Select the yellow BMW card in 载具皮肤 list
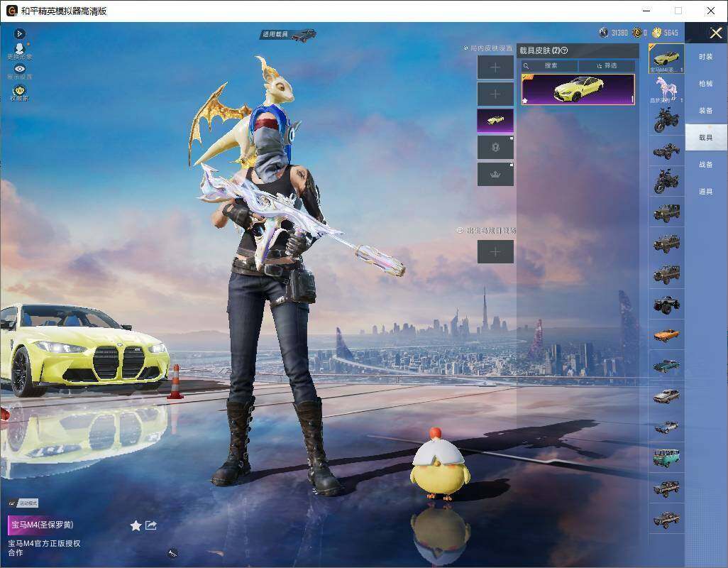Viewport: 728px width, 568px height. click(578, 89)
